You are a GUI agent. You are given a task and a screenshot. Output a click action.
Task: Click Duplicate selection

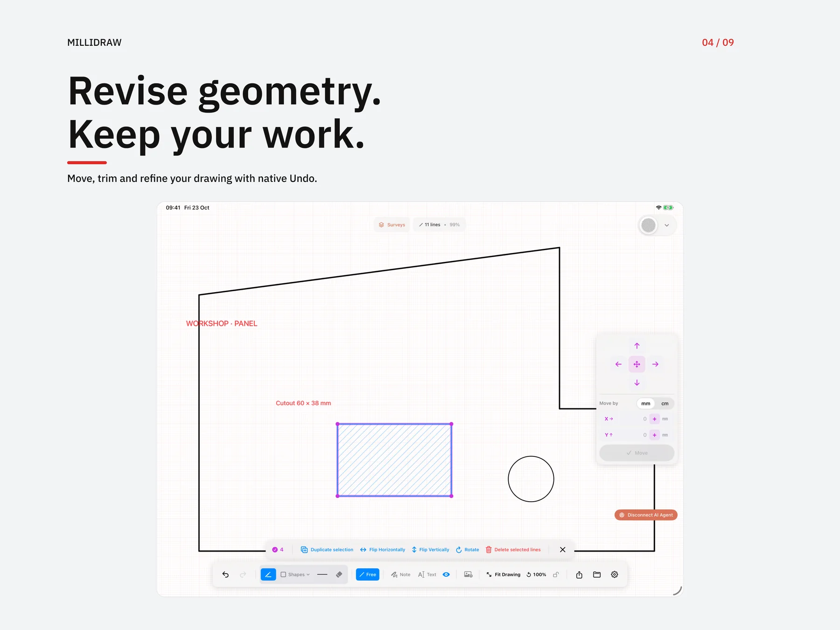coord(327,550)
